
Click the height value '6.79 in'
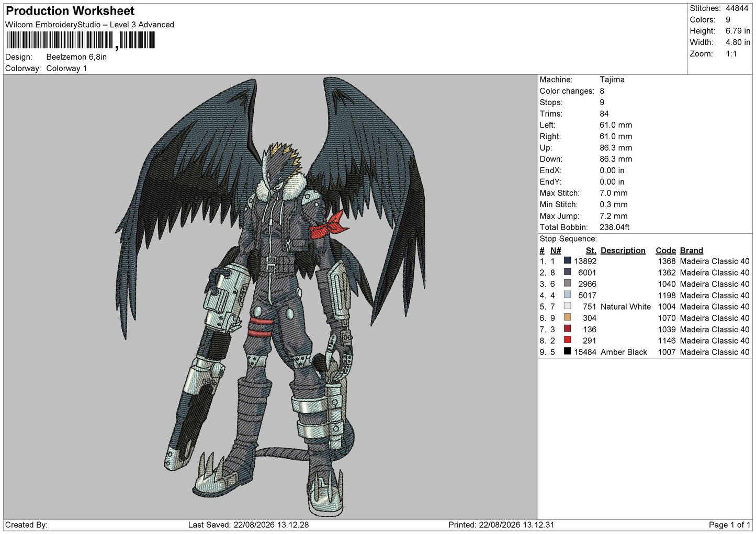738,31
